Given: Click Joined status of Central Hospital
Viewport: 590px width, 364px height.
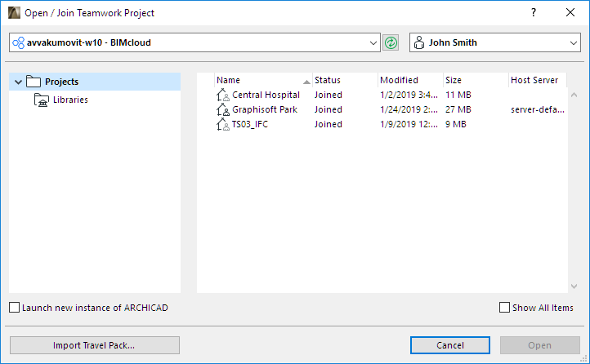Looking at the screenshot, I should [x=329, y=95].
